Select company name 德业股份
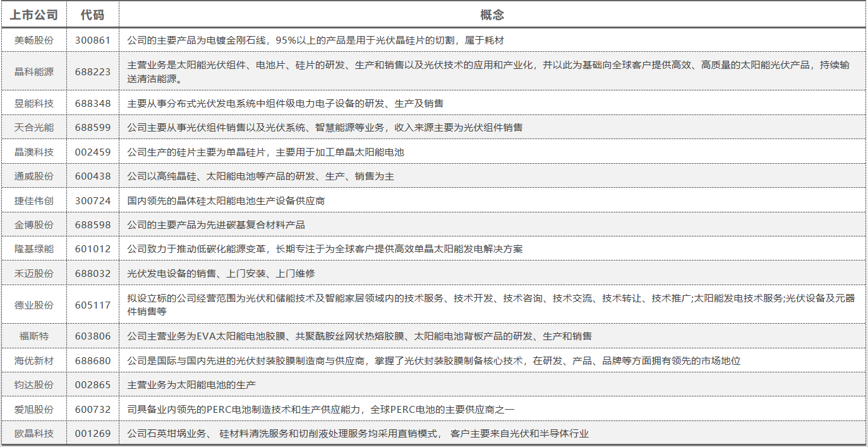 pyautogui.click(x=34, y=305)
